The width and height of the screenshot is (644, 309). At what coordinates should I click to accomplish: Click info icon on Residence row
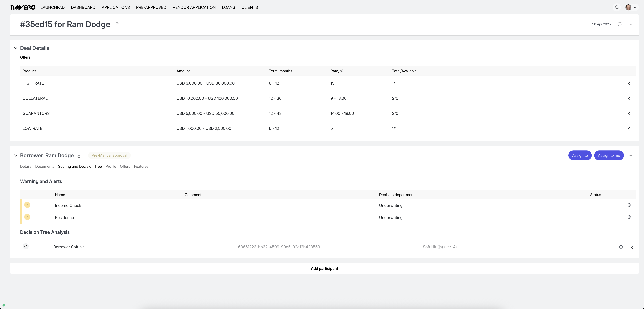point(629,217)
